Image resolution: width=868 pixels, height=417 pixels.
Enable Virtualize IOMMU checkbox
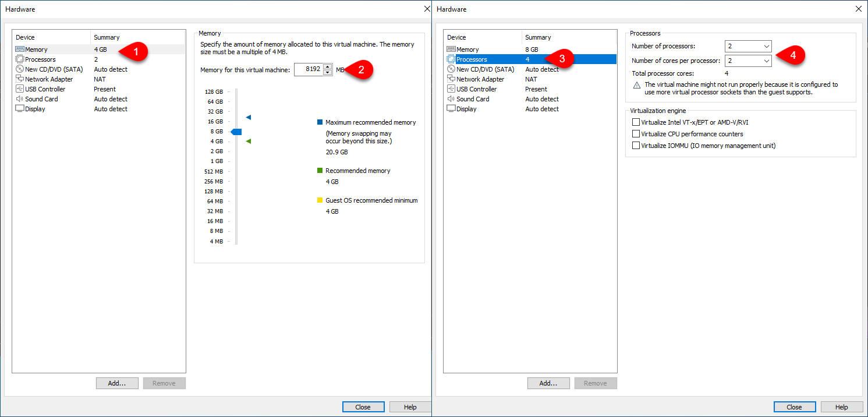636,146
